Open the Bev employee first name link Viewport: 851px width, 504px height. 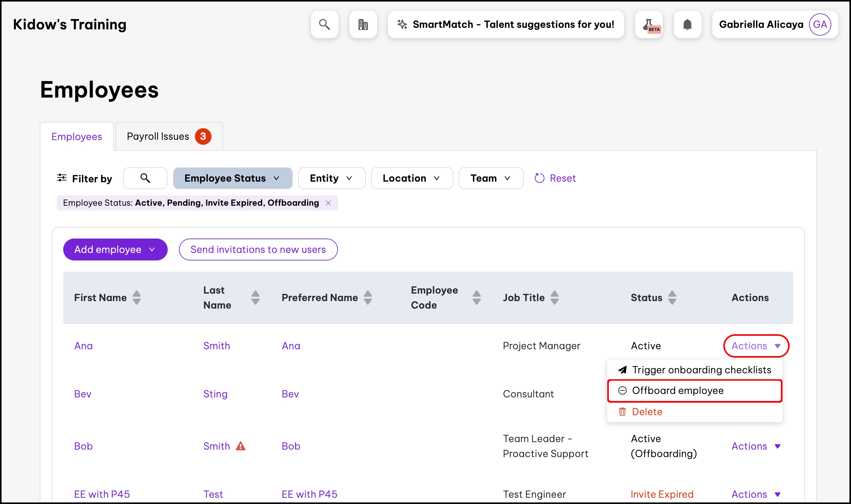tap(83, 394)
